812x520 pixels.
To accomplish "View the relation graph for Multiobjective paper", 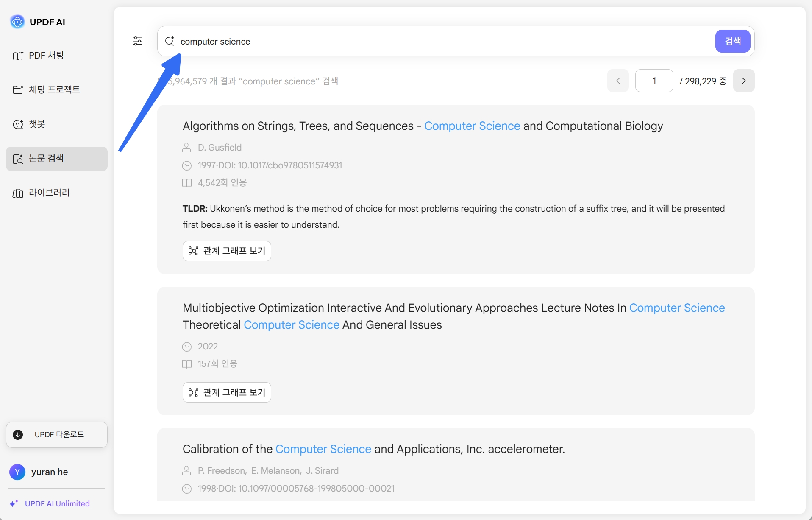I will [227, 392].
